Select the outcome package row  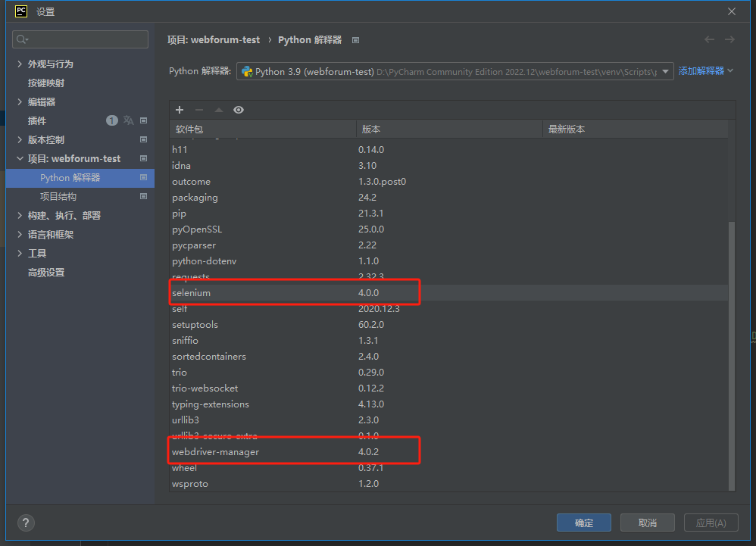coord(448,181)
